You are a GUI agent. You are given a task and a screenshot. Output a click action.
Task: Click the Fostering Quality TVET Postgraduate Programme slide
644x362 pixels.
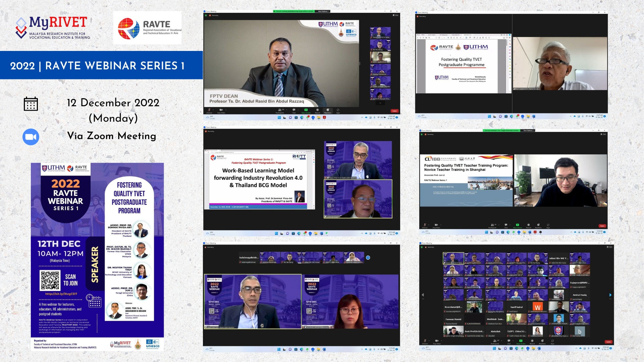(462, 64)
